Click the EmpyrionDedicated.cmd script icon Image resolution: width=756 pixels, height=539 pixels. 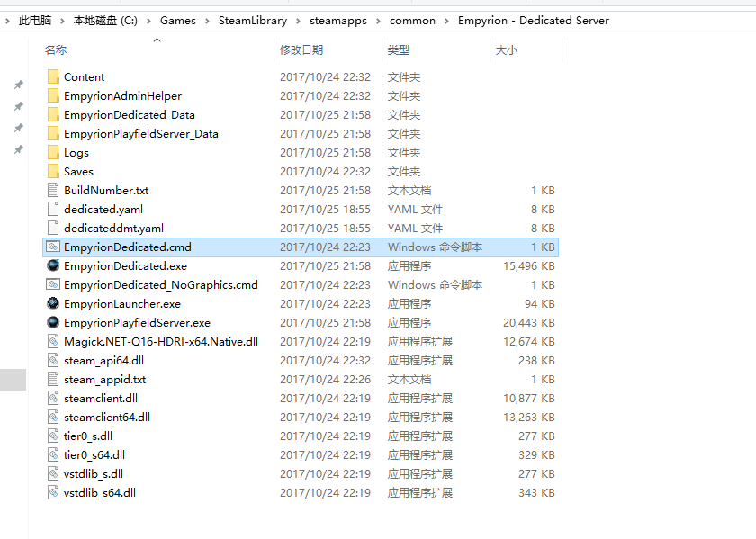point(53,247)
